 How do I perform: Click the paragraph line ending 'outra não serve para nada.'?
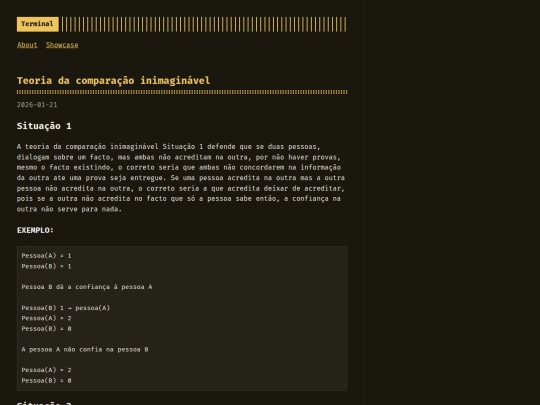(x=69, y=209)
